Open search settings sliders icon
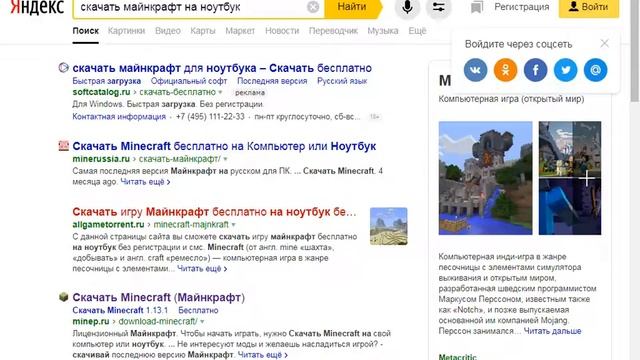The image size is (640, 360). [439, 7]
